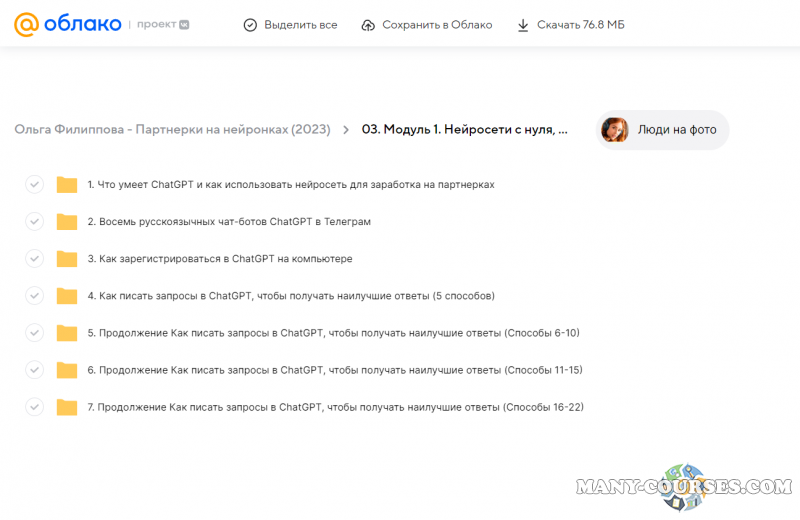The width and height of the screenshot is (800, 520).
Task: Click the download arrow icon
Action: pos(522,25)
